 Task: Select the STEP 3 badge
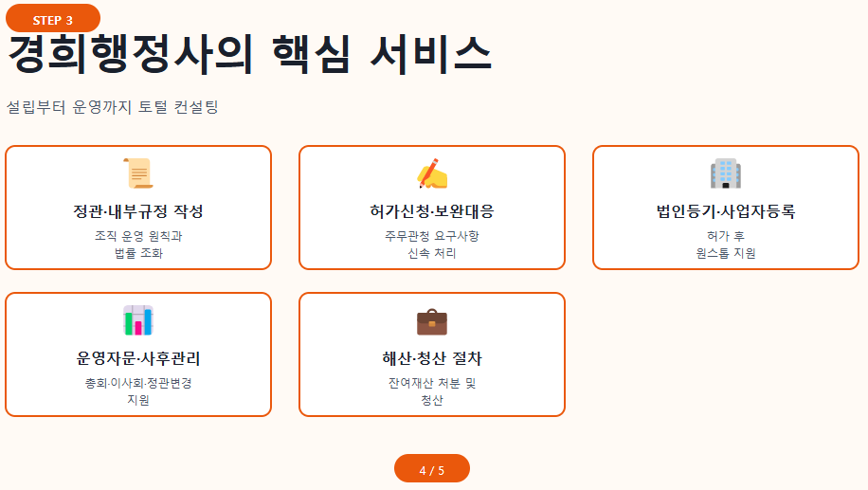(53, 19)
